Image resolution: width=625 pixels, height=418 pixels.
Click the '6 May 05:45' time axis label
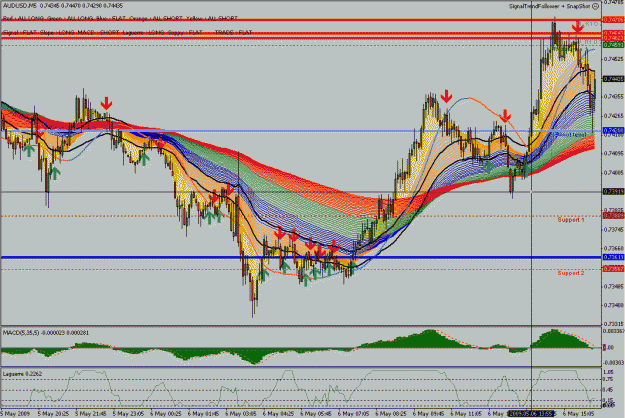(316, 414)
